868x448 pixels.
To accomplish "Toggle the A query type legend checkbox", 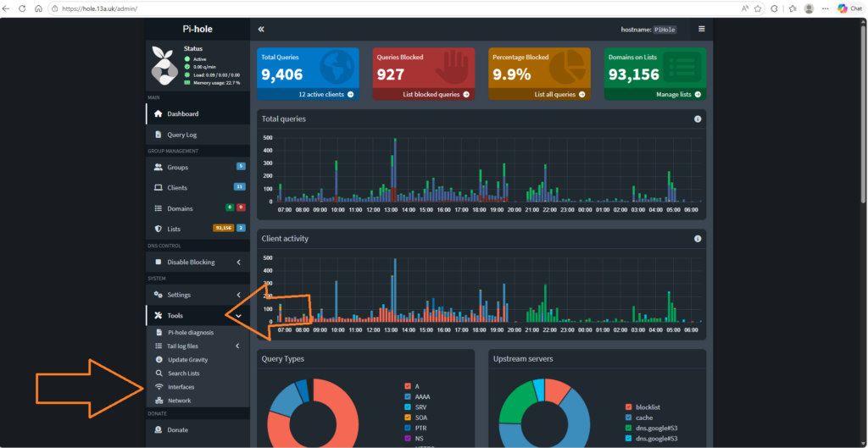I will (x=408, y=386).
